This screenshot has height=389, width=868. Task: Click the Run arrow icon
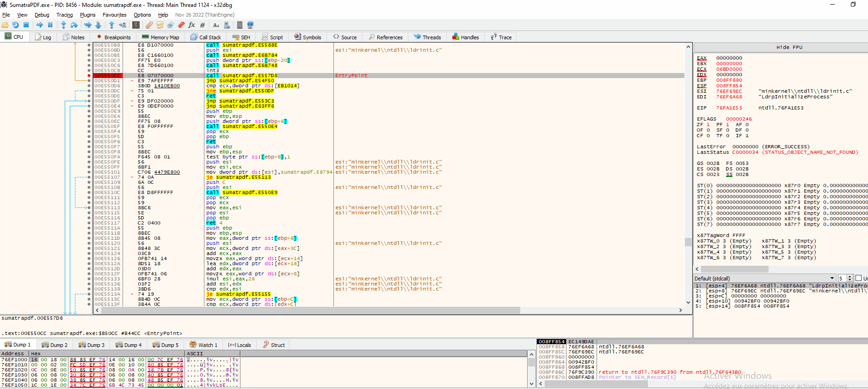point(40,25)
